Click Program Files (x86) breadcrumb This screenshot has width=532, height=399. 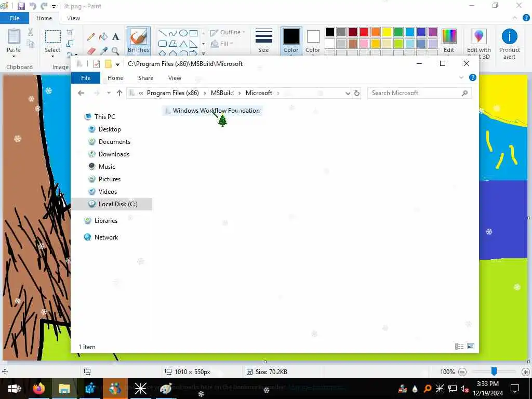point(172,93)
